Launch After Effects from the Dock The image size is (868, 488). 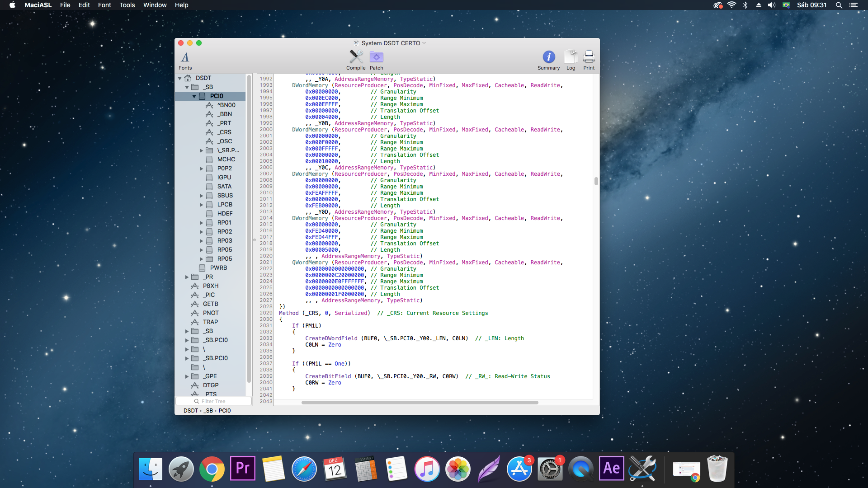point(611,469)
